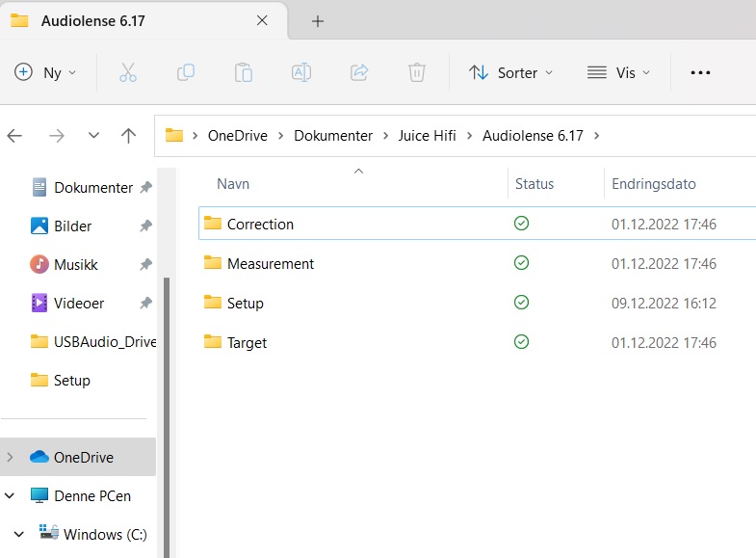The image size is (756, 558).
Task: Click the Measurement folder icon
Action: (x=213, y=262)
